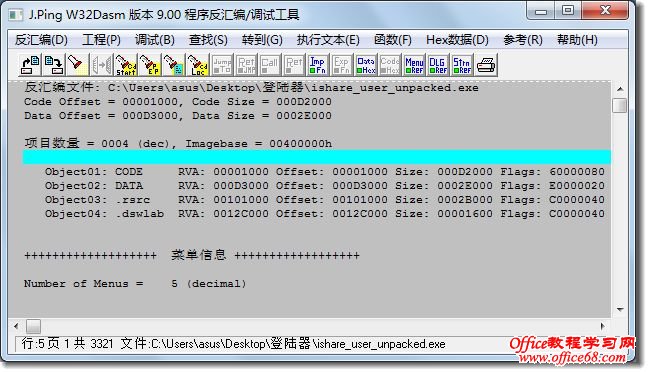Click the Goto Page flashlight icon
This screenshot has height=372, width=648.
coord(174,65)
